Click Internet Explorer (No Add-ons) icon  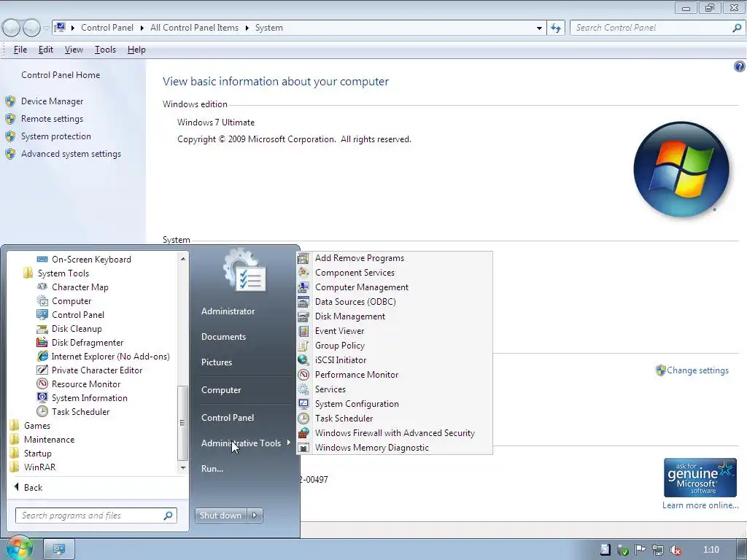tap(42, 356)
